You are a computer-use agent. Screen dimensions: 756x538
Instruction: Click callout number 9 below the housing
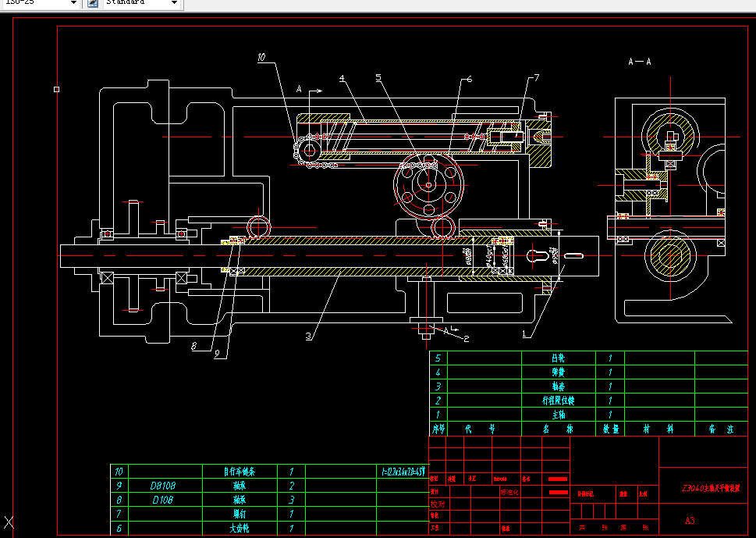click(217, 353)
